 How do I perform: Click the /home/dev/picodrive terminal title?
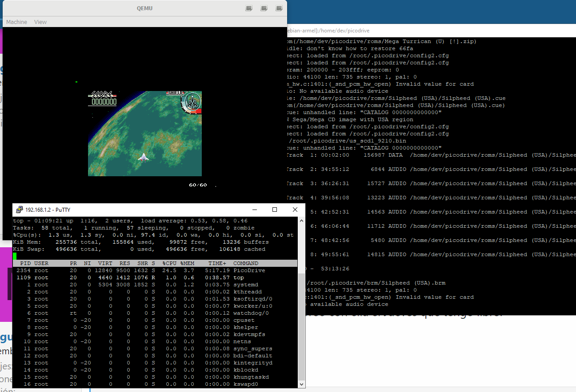(329, 31)
